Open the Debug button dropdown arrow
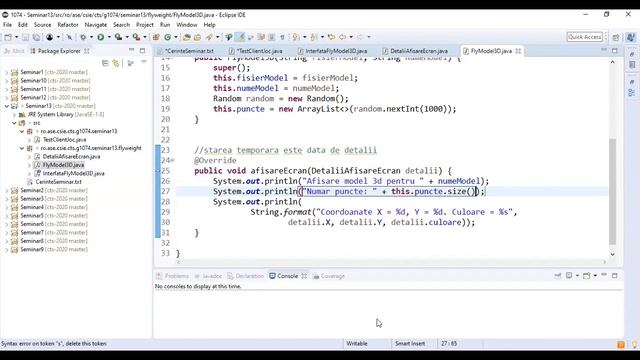 [x=91, y=37]
